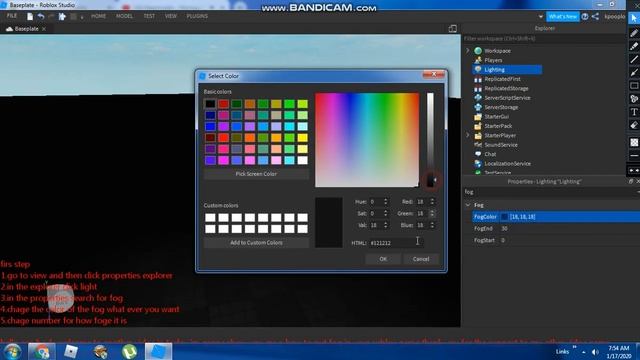This screenshot has width=640, height=360.
Task: Pick the white basic color swatch
Action: (302, 160)
